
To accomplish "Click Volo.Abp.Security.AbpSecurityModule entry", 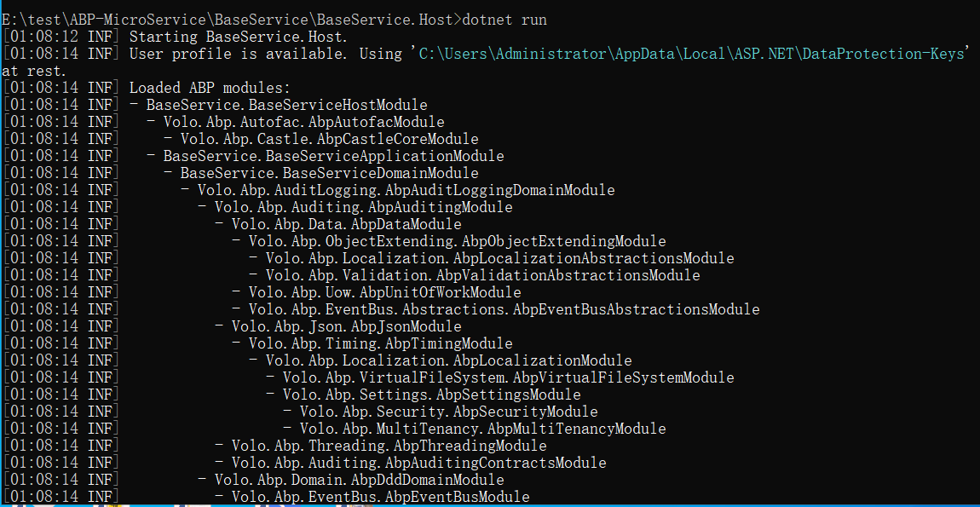I will [449, 412].
